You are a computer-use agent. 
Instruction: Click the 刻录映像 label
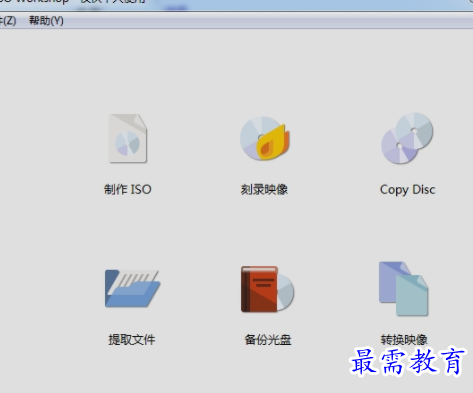pyautogui.click(x=264, y=190)
